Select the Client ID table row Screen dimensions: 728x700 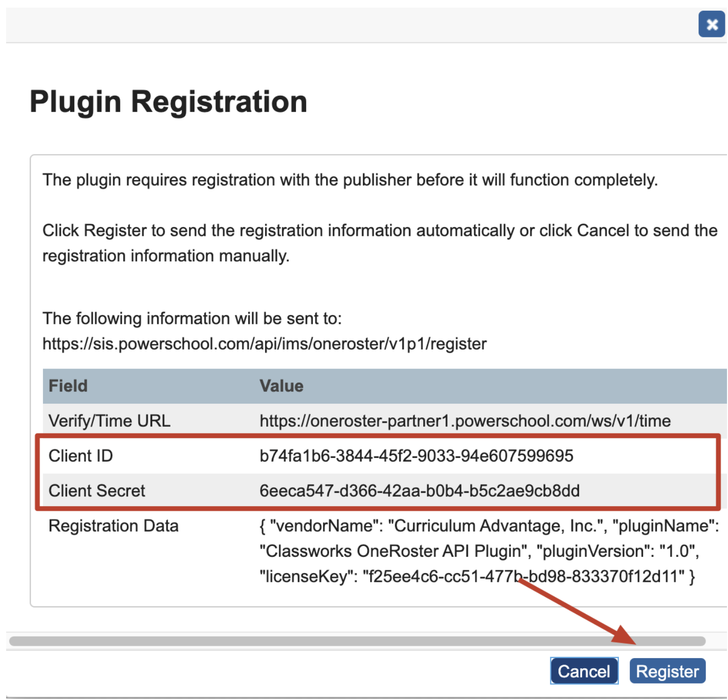358,455
